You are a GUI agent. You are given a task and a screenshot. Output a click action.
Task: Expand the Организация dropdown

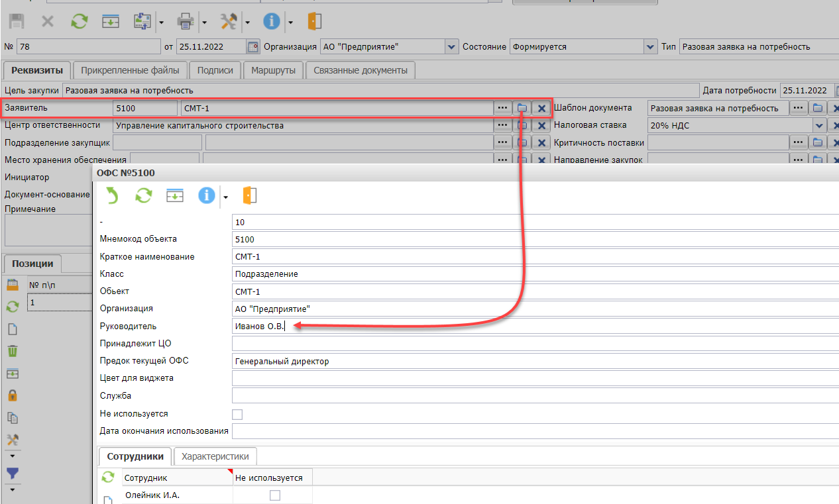click(x=452, y=47)
